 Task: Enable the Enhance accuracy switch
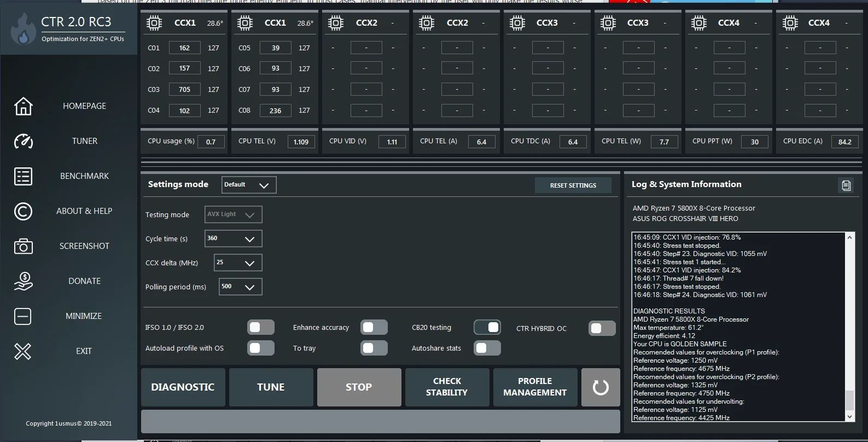click(x=374, y=328)
